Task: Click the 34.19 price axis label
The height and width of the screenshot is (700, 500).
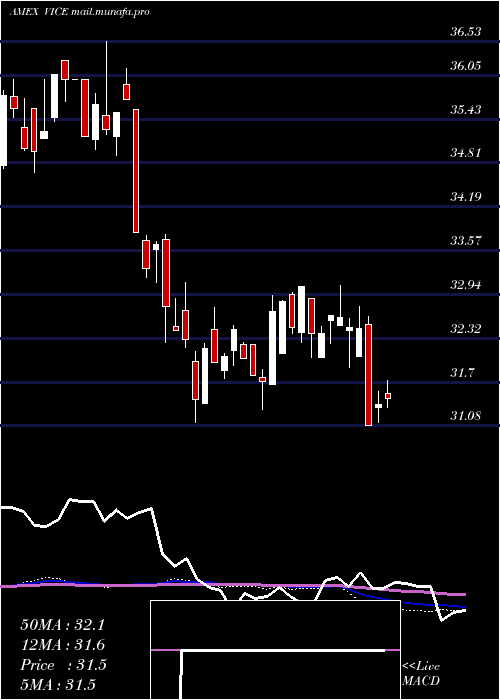Action: [466, 197]
